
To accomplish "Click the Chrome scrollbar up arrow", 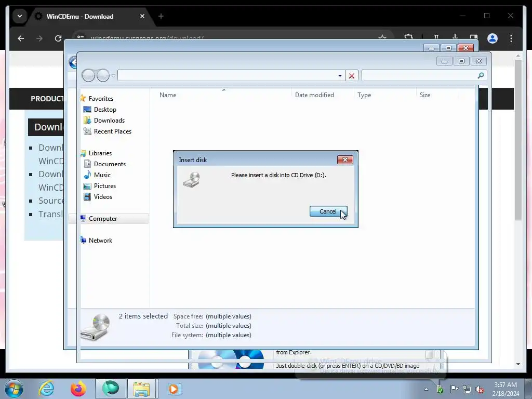I will pyautogui.click(x=518, y=56).
